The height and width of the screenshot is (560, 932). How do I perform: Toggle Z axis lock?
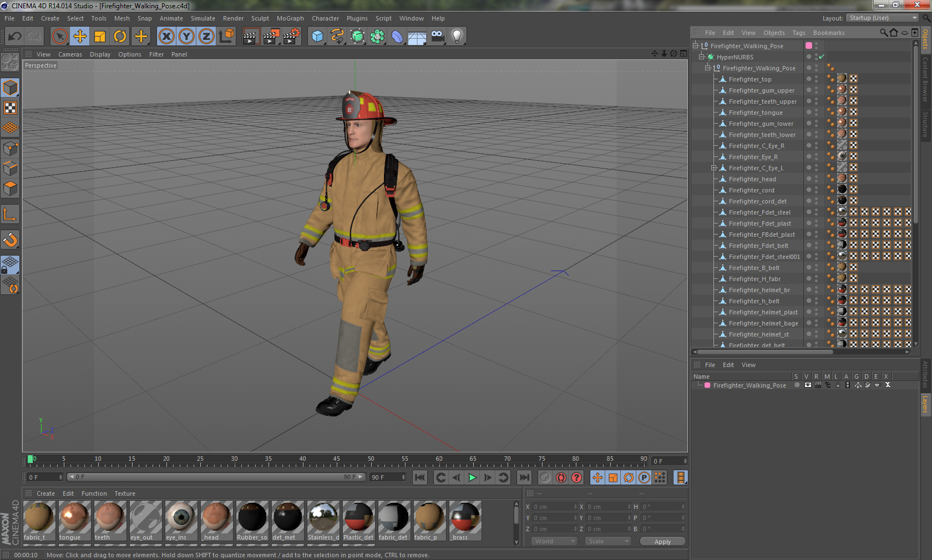pyautogui.click(x=206, y=37)
